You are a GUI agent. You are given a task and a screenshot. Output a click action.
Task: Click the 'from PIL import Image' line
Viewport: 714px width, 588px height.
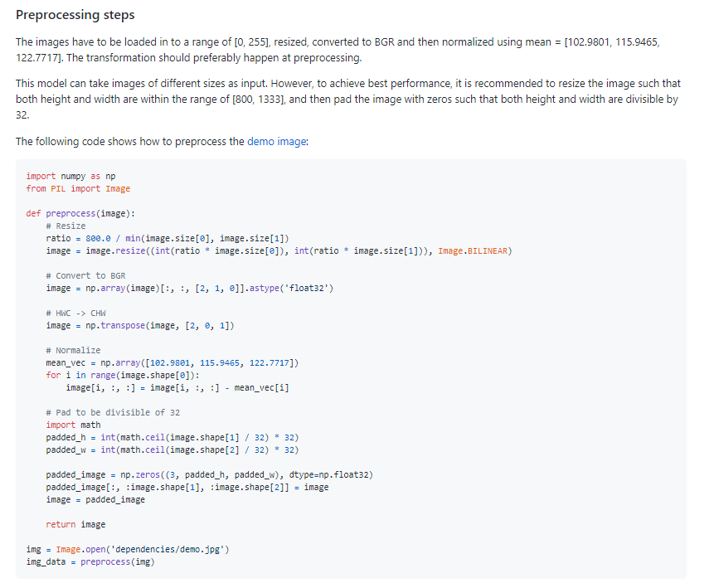[x=78, y=188]
